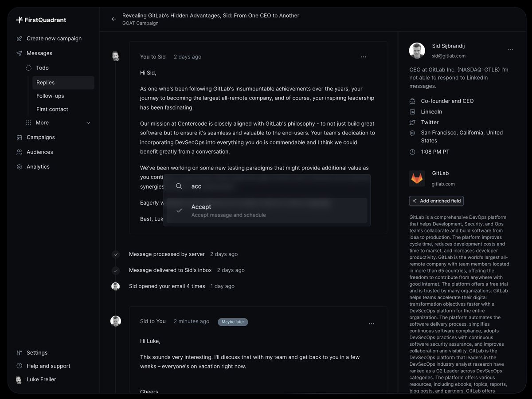
Task: Click avatar beside Sid opened your email
Action: coord(116,286)
